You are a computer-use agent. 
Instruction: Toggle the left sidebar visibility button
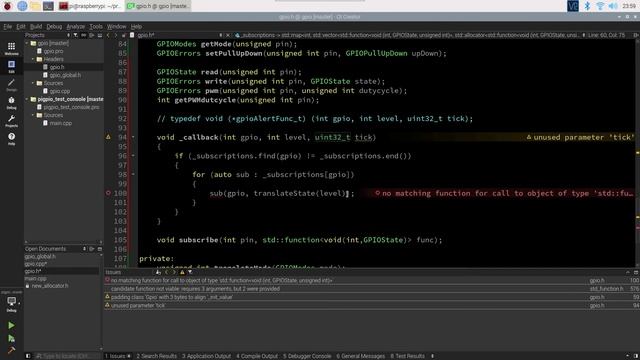coord(28,356)
